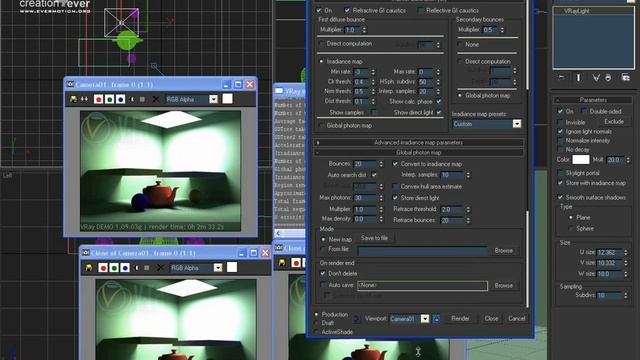
Task: Enable green channel in Clone of Camera01 window
Action: coord(114,268)
